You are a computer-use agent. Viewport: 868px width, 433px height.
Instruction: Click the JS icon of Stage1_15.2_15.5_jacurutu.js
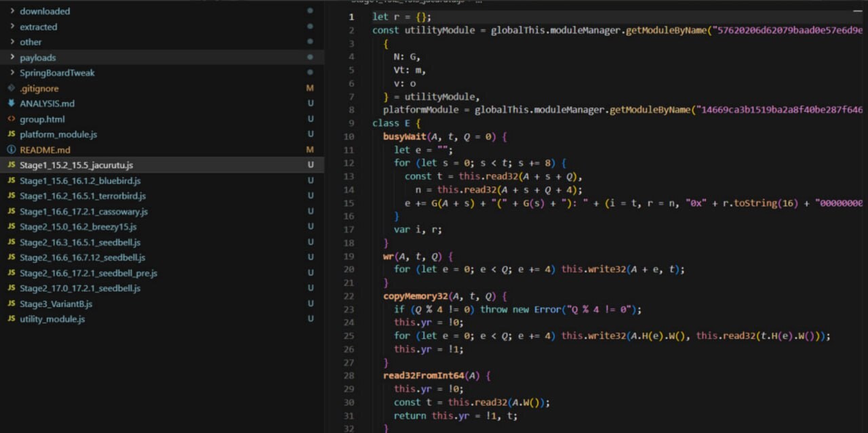coord(11,165)
